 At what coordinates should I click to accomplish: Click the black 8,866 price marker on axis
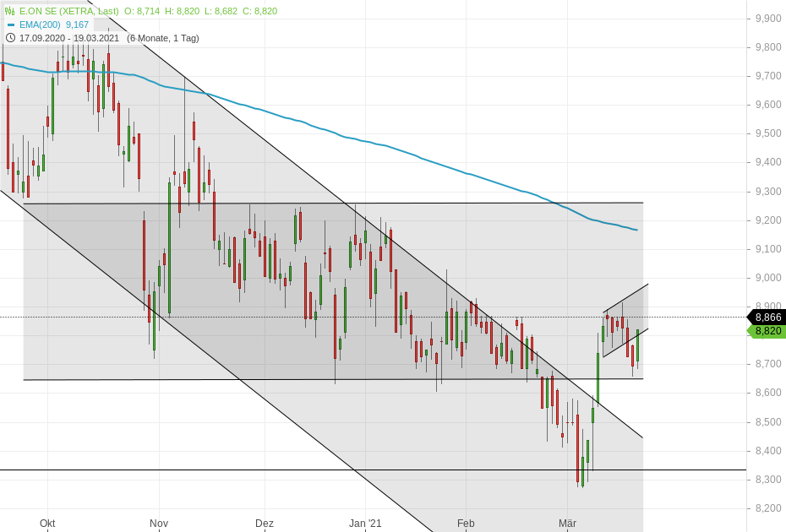(767, 318)
